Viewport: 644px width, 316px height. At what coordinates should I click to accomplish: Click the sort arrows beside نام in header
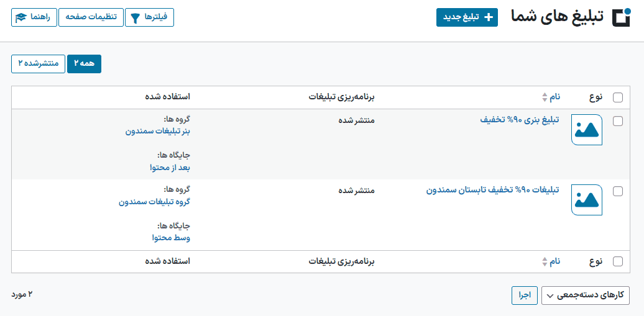(545, 97)
